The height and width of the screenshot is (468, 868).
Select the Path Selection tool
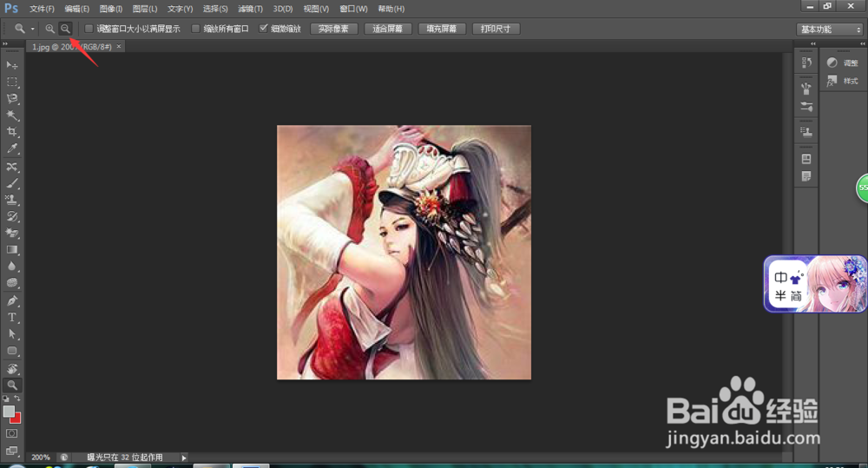[x=11, y=334]
